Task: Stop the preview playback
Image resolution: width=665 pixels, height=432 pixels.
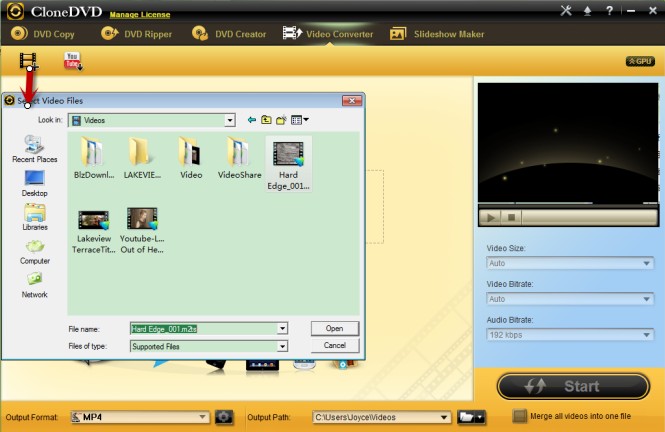Action: tap(511, 217)
